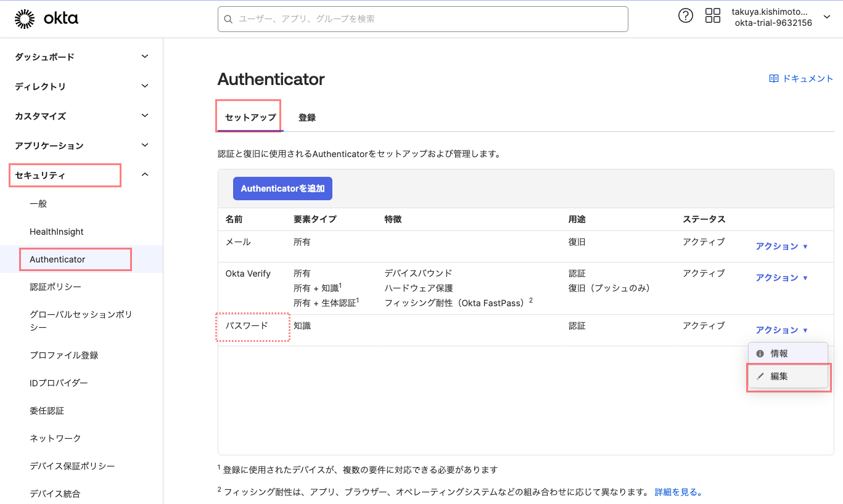Open the app switcher grid icon
The width and height of the screenshot is (843, 504).
click(712, 15)
